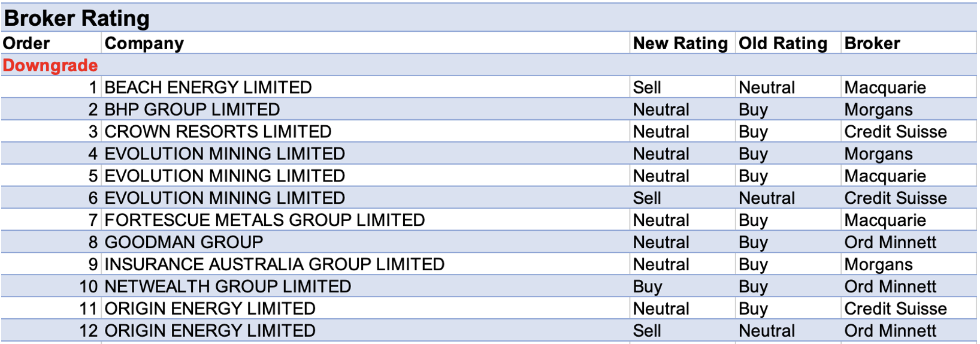
Task: Click the Old Rating column header
Action: click(782, 43)
